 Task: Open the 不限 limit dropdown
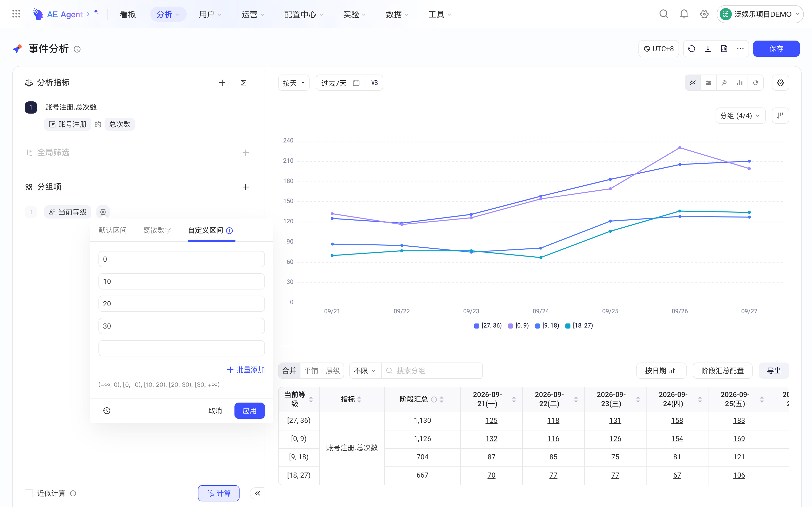365,371
